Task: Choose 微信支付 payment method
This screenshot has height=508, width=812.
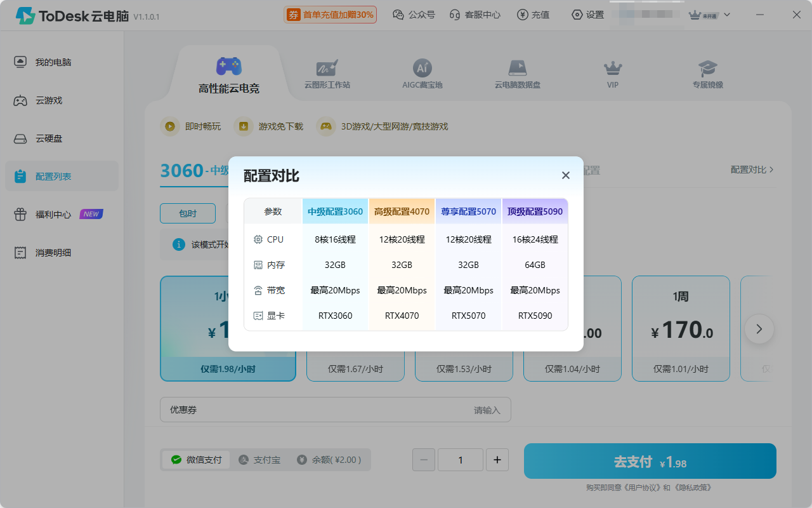Action: coord(196,460)
